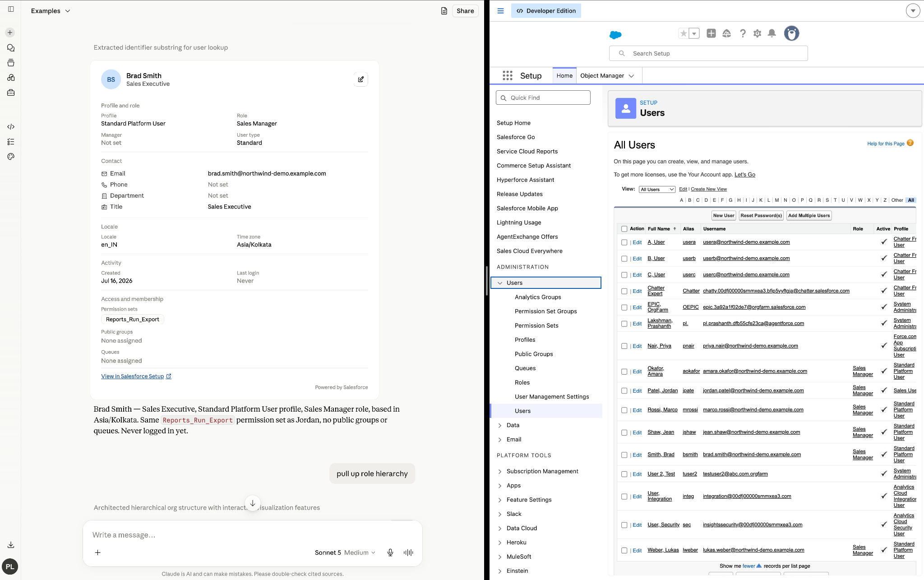Select checkbox for Shaw, Jean
Screen dimensions: 924x580
click(x=624, y=432)
